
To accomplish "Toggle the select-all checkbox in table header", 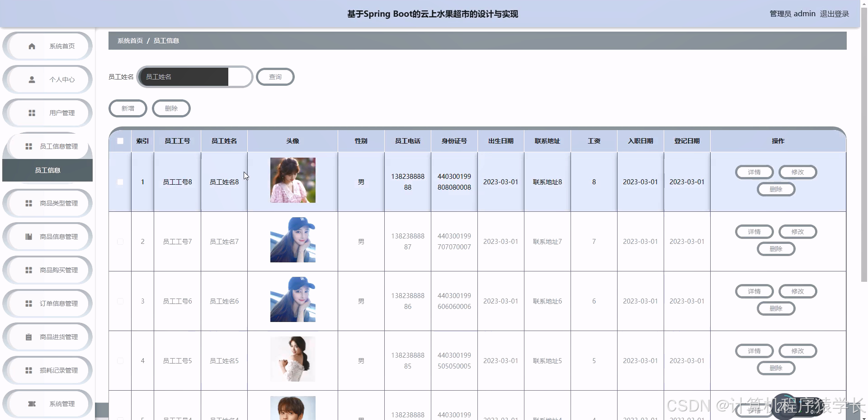I will (120, 141).
